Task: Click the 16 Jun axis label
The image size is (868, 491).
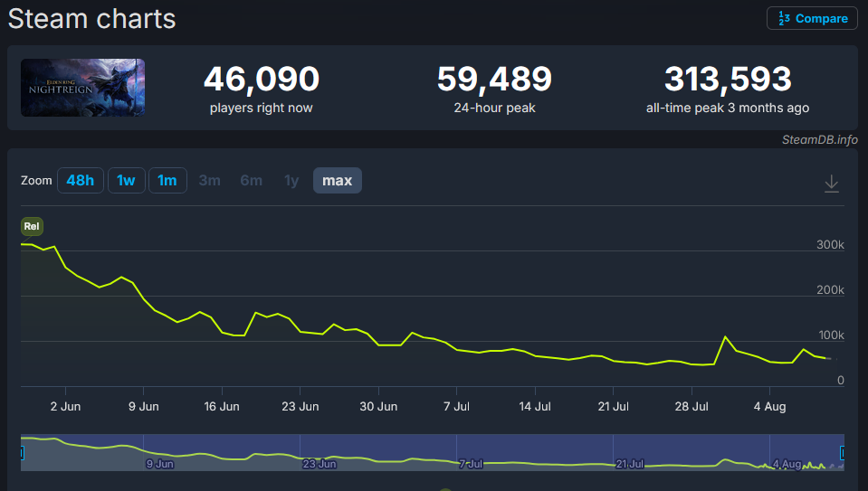Action: pos(222,406)
